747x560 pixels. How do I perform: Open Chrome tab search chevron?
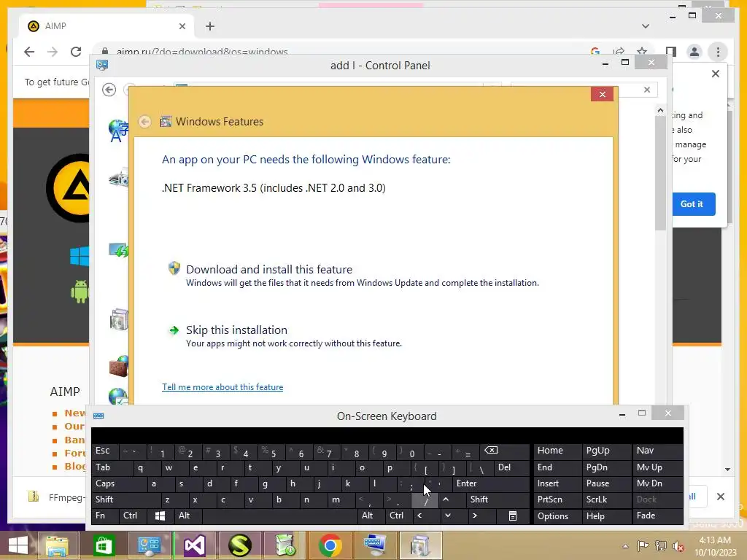coord(645,26)
